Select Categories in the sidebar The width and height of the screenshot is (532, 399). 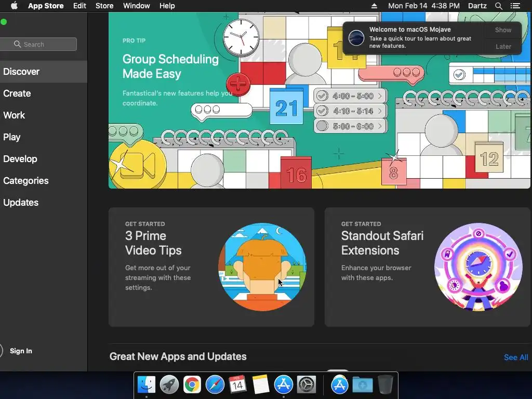tap(44, 180)
